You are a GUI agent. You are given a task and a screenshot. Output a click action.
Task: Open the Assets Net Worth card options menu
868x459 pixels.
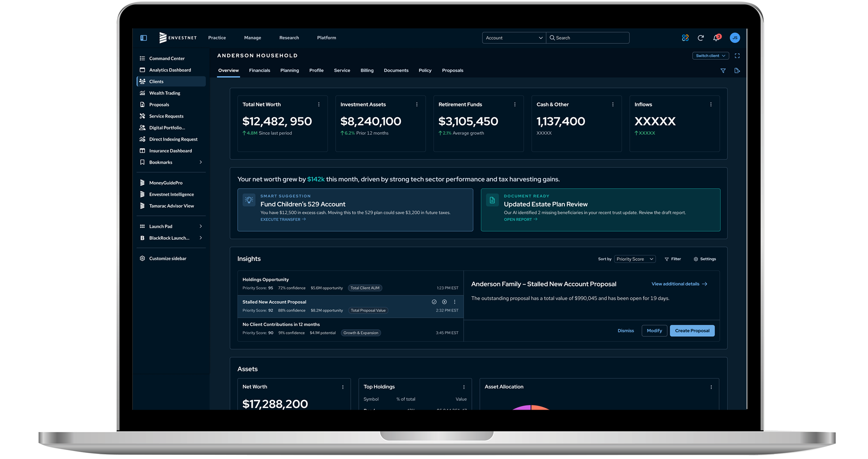343,387
